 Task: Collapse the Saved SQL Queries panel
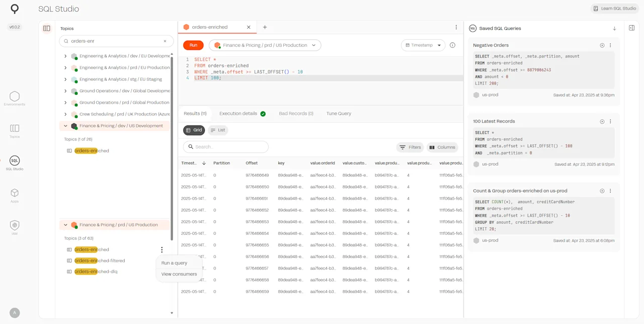point(632,28)
